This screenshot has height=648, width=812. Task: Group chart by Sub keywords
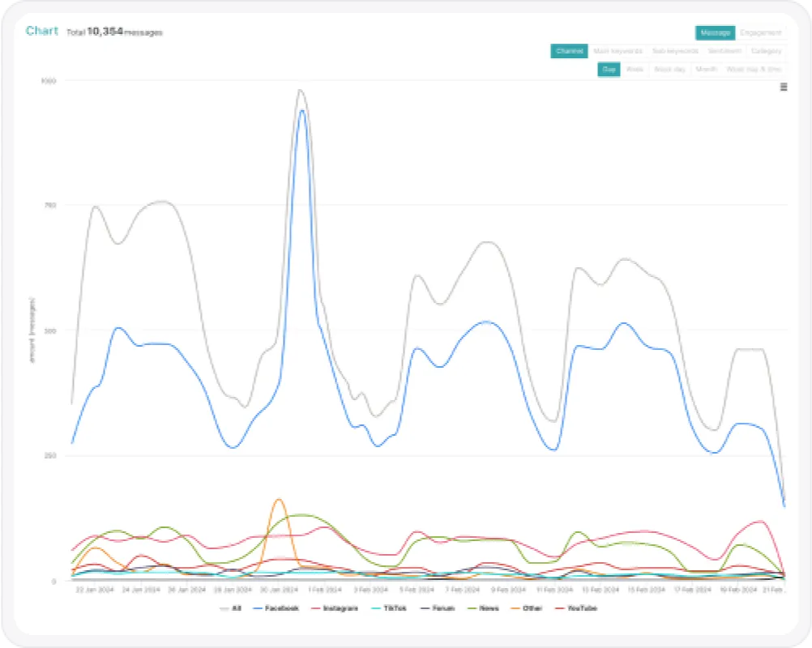(x=675, y=51)
